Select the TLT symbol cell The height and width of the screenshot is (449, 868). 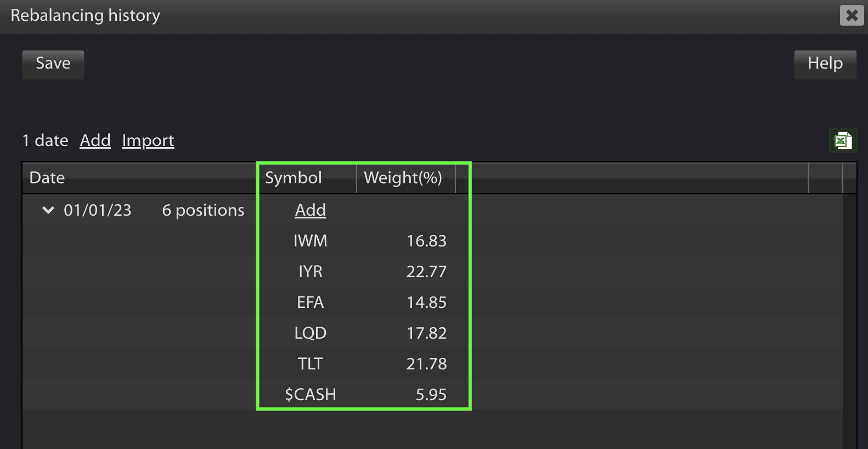point(311,364)
